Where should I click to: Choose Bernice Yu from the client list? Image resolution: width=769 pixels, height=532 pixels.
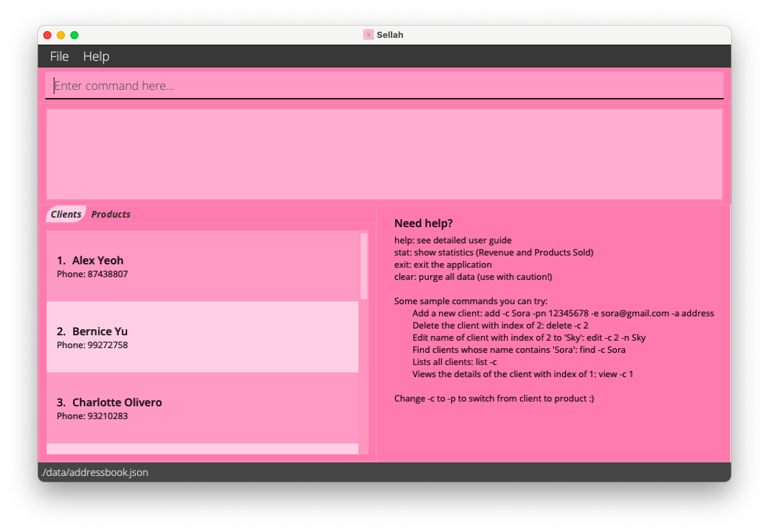tap(202, 337)
